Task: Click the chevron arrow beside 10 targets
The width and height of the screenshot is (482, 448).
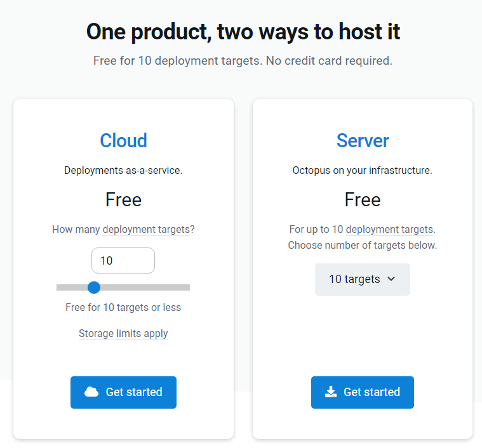Action: [391, 279]
